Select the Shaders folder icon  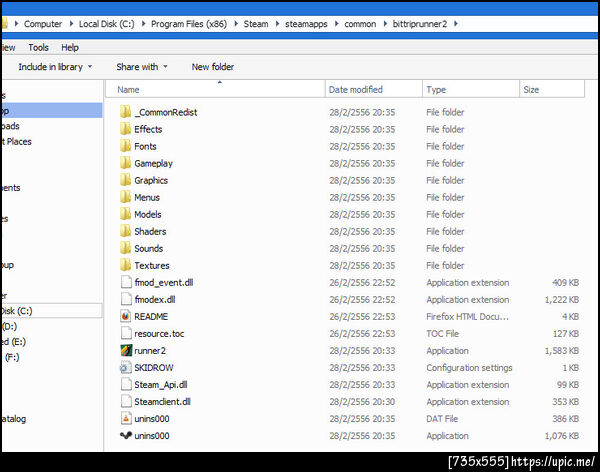pos(125,231)
